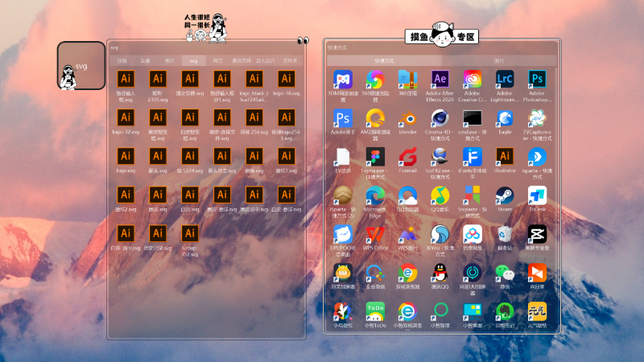
Task: Select the 图片 tab in shortcuts panel
Action: (499, 60)
